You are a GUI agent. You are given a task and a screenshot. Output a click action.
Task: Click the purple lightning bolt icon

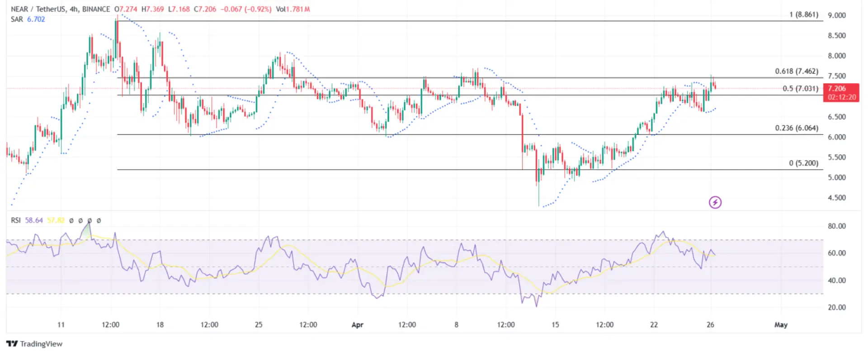tap(715, 202)
